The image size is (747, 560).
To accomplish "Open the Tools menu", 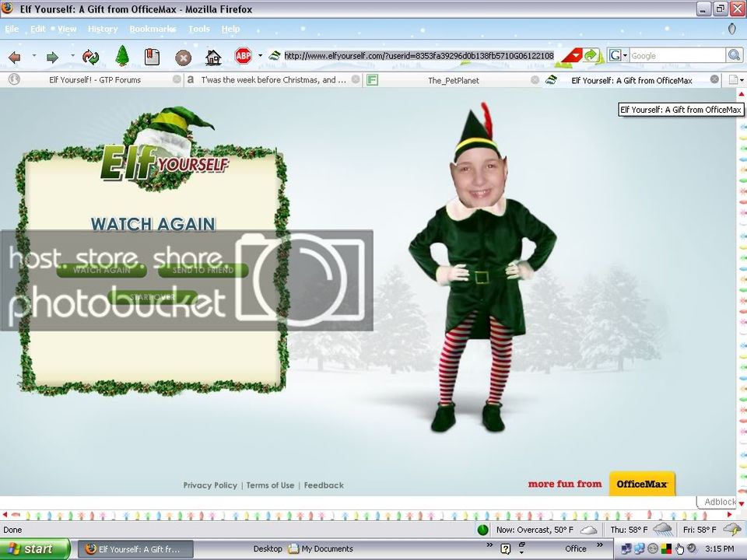I will 198,29.
